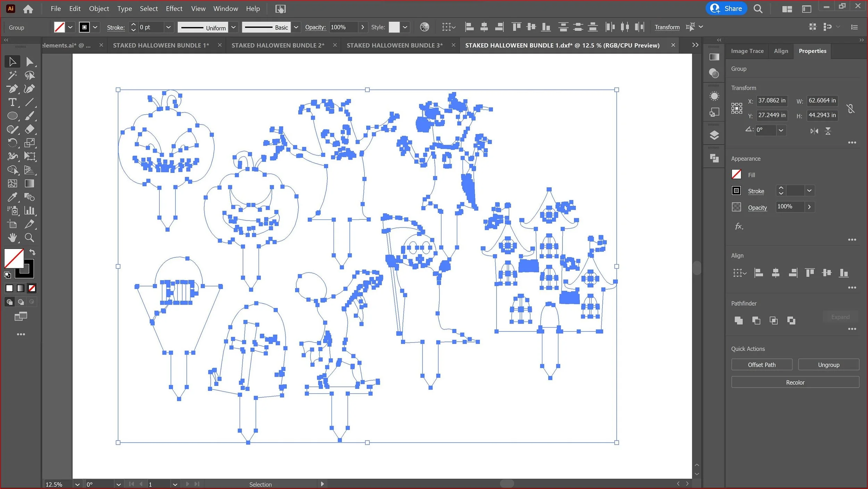
Task: Set the paint mode to Gradient
Action: coord(21,288)
